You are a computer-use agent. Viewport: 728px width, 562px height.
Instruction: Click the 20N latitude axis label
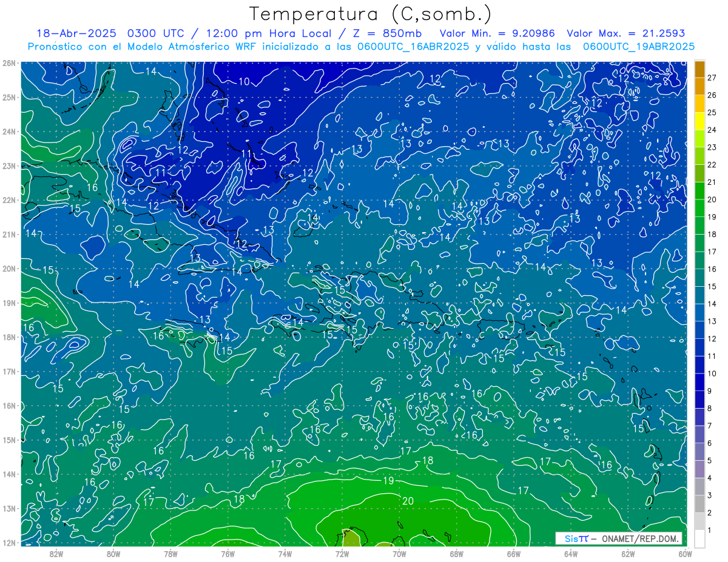coord(8,269)
